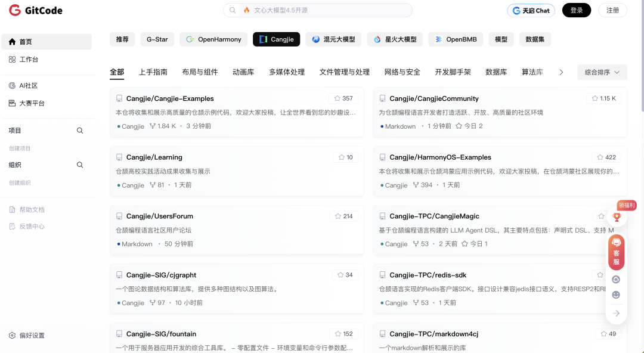Click the smiley face floating icon

click(x=616, y=295)
